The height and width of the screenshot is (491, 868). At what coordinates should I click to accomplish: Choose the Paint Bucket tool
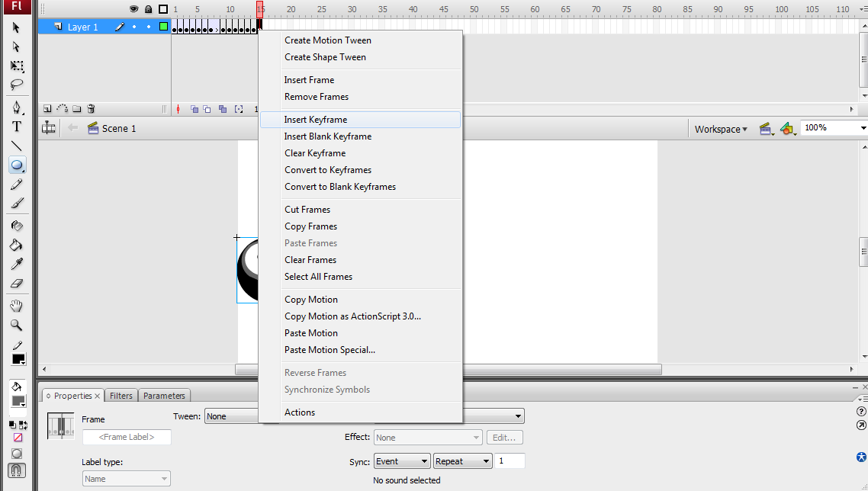pyautogui.click(x=16, y=245)
